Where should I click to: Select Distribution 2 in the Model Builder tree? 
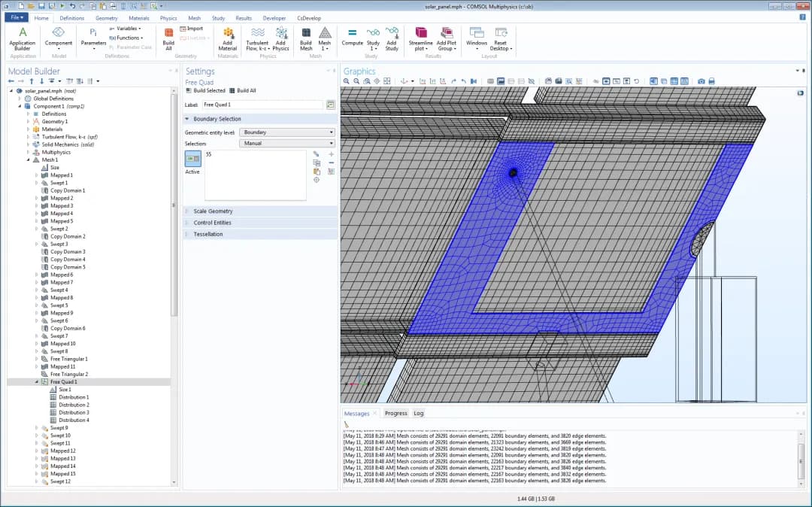tap(74, 405)
